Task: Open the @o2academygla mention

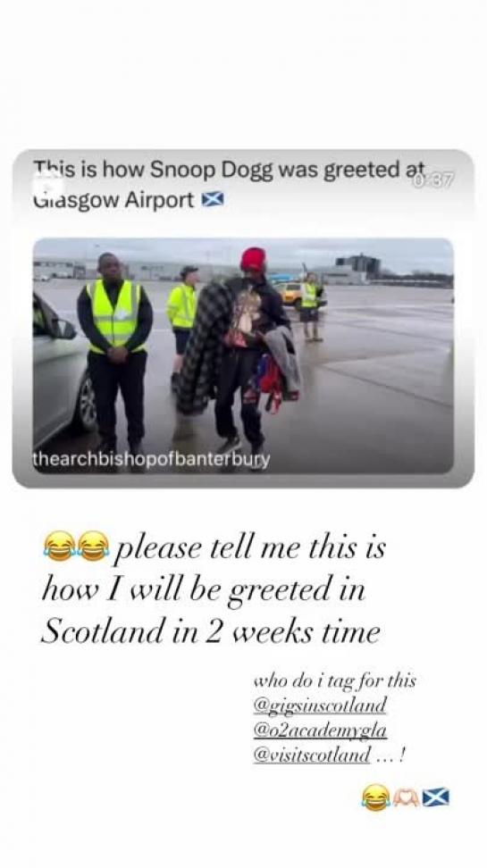Action: coord(320,730)
